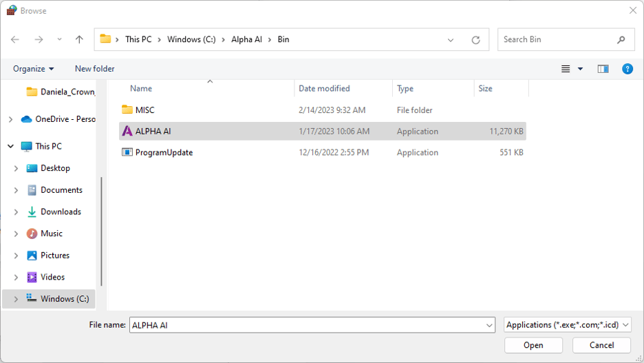Collapse the This PC tree node
This screenshot has height=363, width=644.
[11, 146]
